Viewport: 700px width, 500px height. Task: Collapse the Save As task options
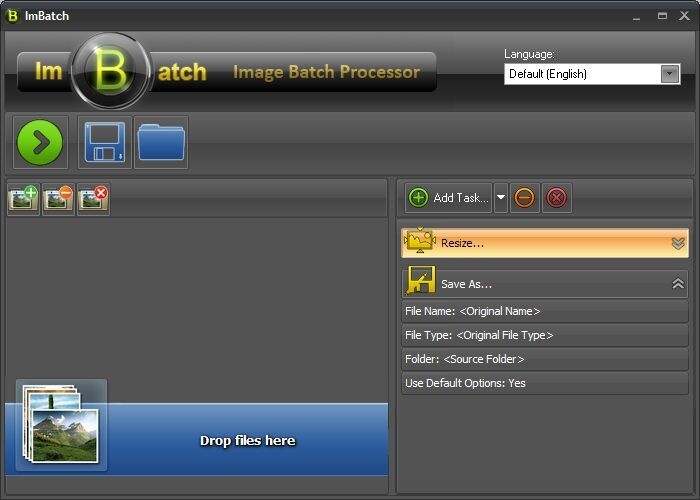tap(677, 284)
